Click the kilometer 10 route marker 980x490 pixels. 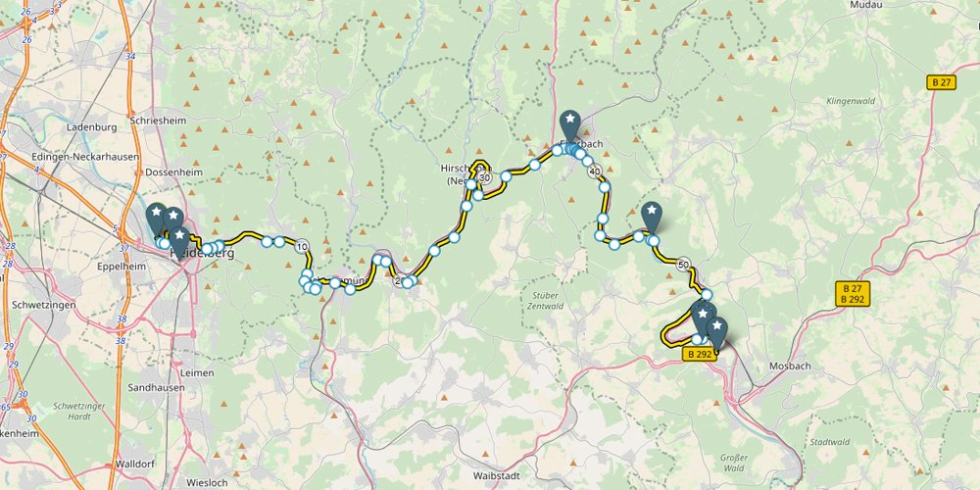coord(303,246)
